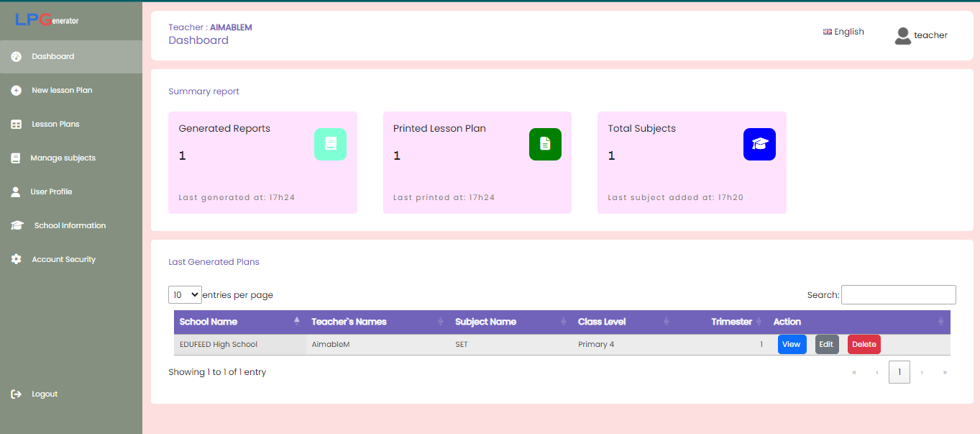The width and height of the screenshot is (980, 434).
Task: Click the Account Security gear icon
Action: click(x=16, y=260)
